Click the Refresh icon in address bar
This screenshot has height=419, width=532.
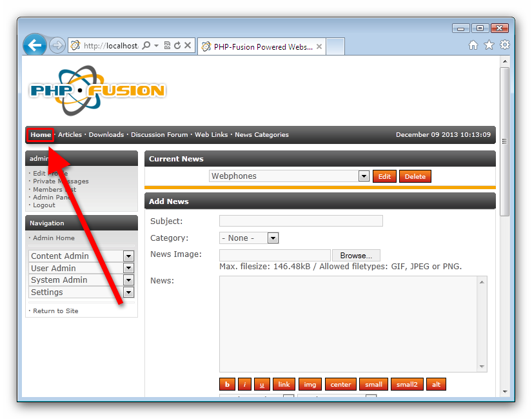coord(177,46)
